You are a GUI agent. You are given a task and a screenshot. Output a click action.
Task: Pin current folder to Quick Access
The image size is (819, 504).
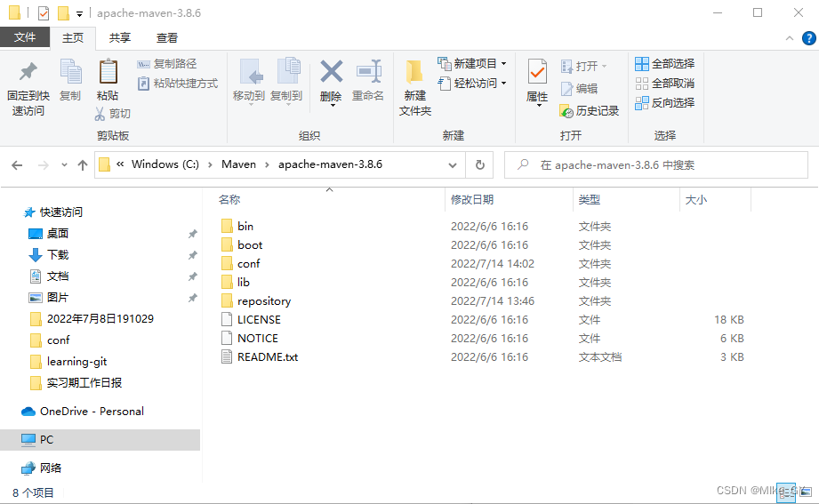pos(28,88)
